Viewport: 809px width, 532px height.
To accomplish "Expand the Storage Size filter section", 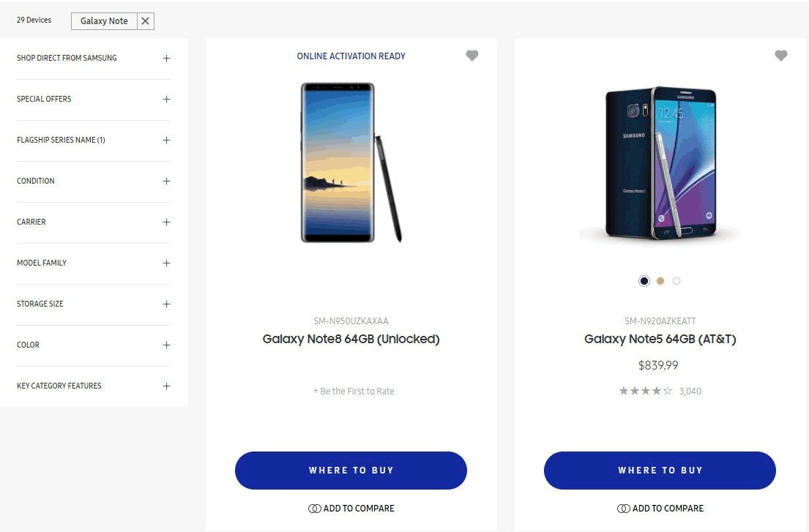I will coord(166,304).
